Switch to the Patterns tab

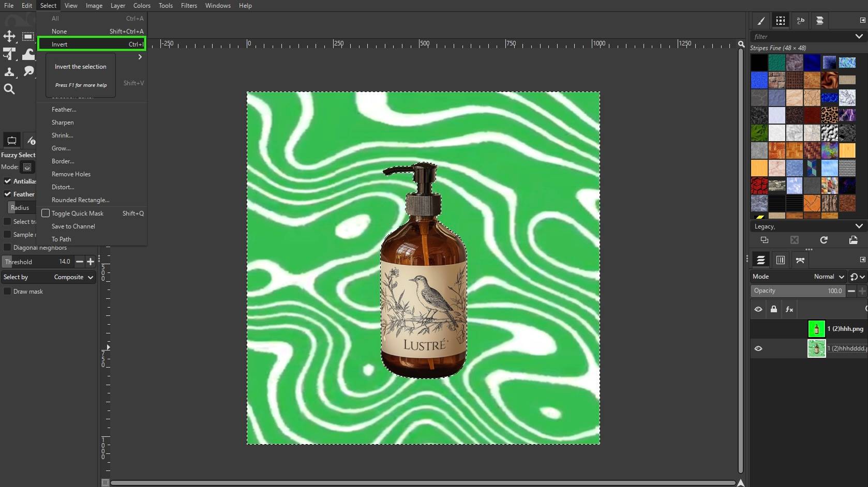[781, 21]
